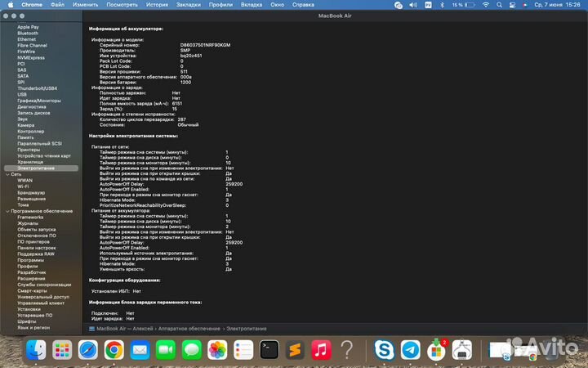588x368 pixels.
Task: Open Music app in the Dock
Action: tap(321, 350)
